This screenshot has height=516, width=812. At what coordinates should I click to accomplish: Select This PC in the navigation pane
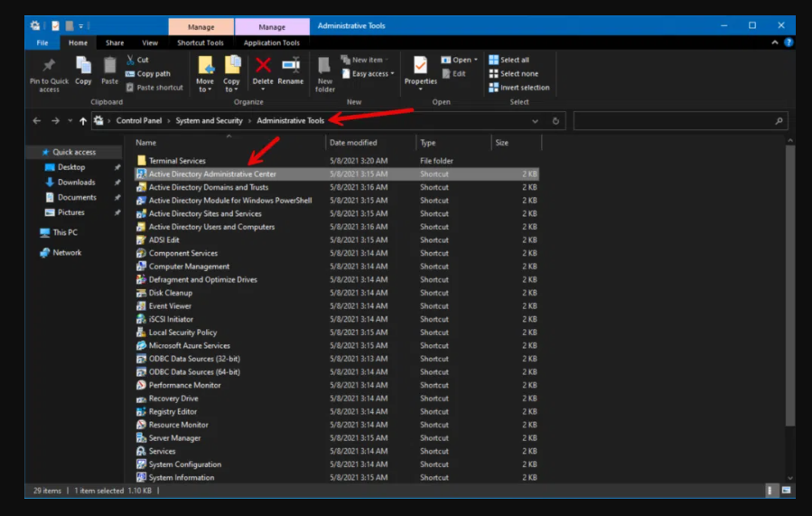[64, 232]
